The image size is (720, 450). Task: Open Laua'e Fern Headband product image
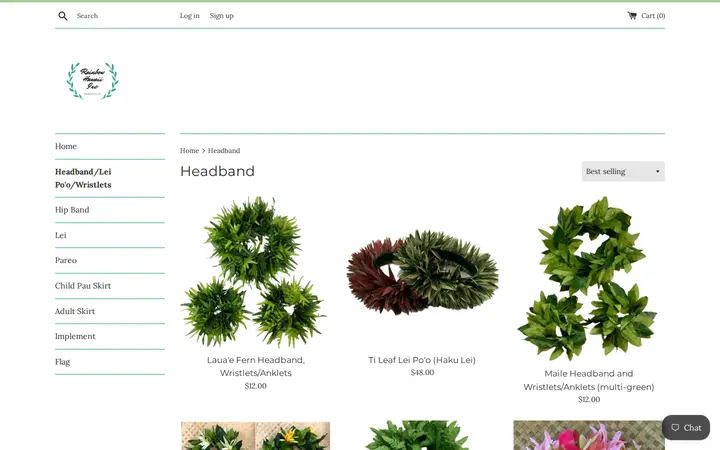[x=255, y=272]
